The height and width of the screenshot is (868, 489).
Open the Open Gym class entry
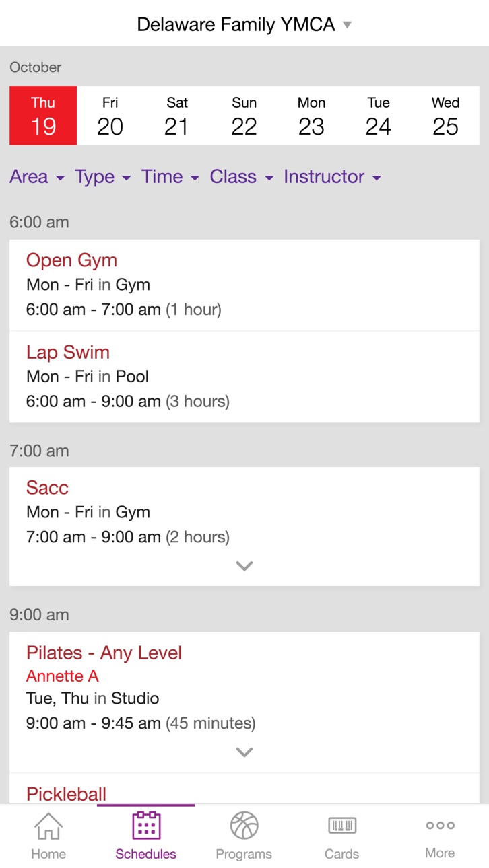click(244, 285)
